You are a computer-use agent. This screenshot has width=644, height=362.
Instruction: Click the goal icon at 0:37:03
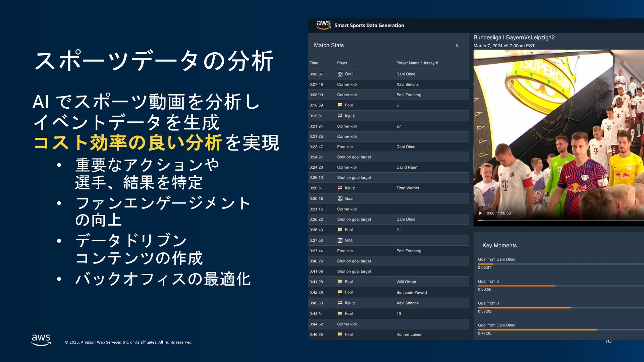point(340,240)
